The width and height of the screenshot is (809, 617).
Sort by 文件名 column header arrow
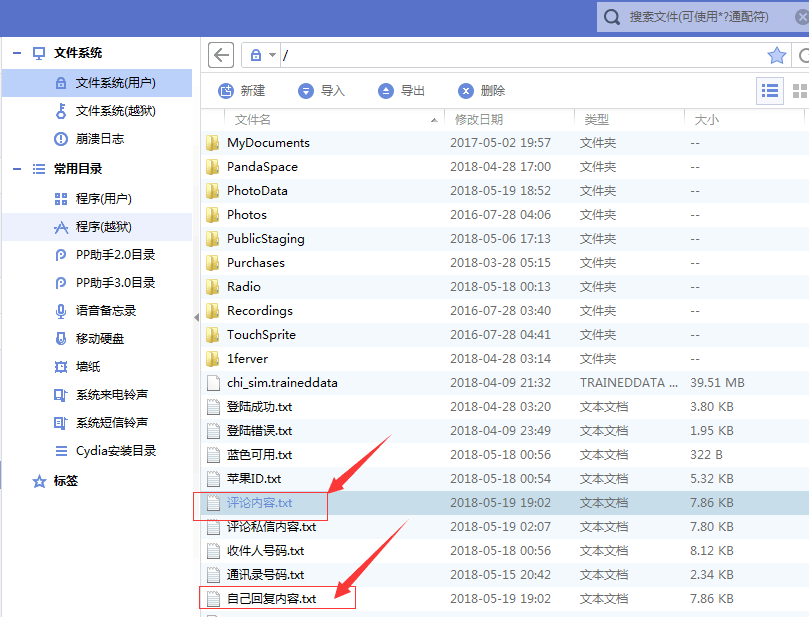click(x=432, y=118)
